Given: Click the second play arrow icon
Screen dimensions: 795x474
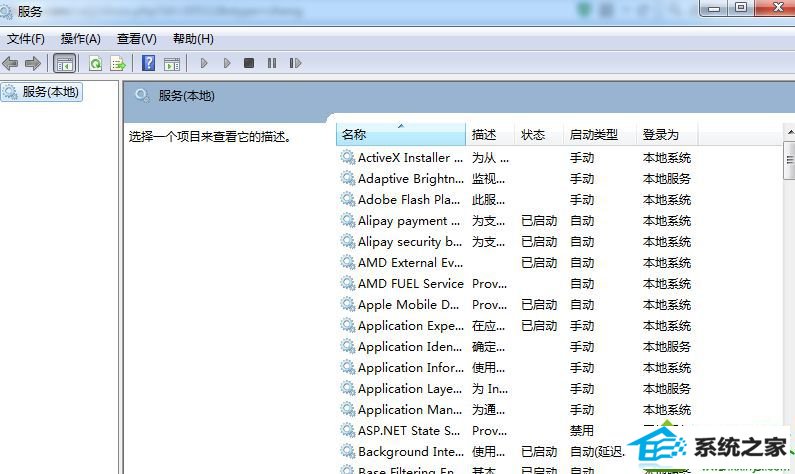Looking at the screenshot, I should (227, 63).
